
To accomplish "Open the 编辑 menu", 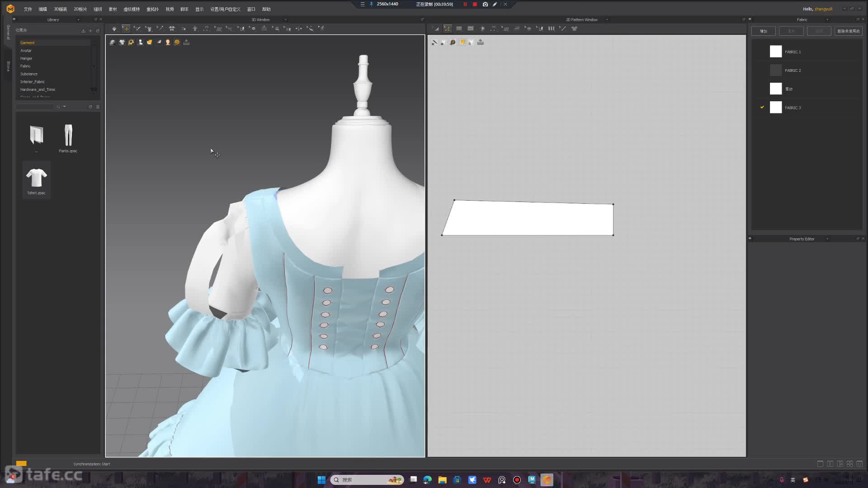I will 42,9.
